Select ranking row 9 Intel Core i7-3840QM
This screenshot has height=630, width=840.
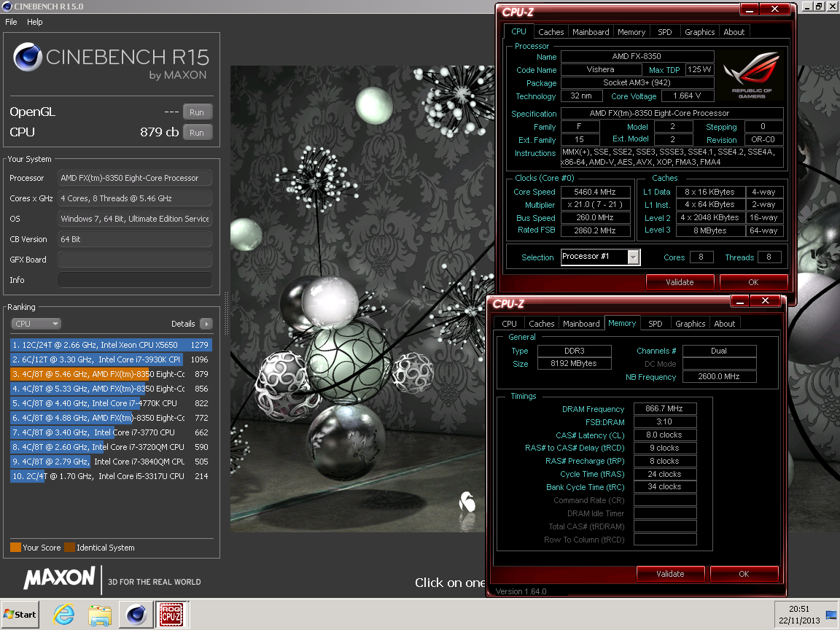pyautogui.click(x=111, y=462)
